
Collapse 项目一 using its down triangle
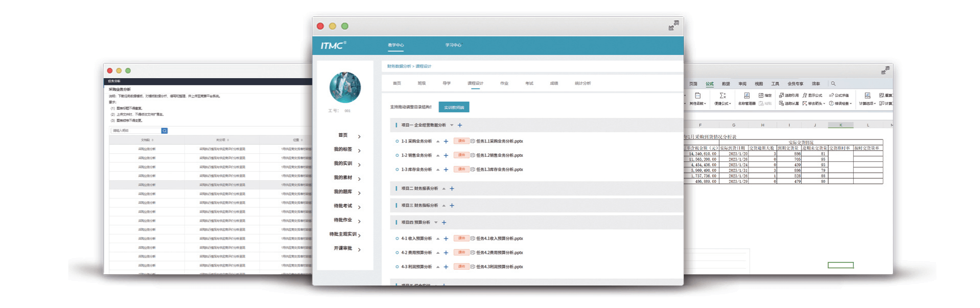coord(452,125)
